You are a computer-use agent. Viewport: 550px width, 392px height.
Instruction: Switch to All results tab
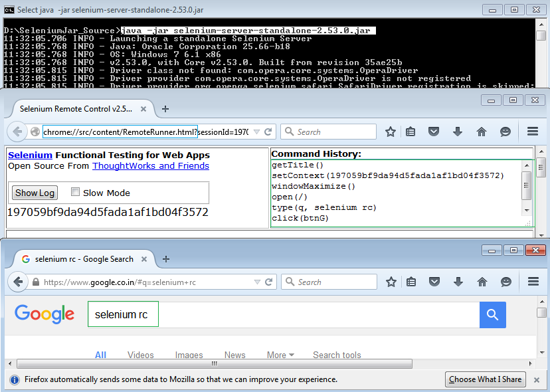[101, 355]
